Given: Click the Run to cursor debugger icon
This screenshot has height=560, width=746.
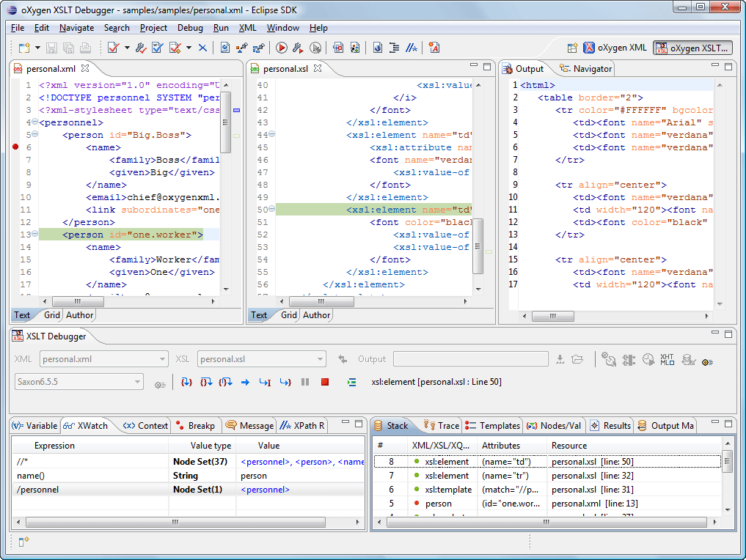Looking at the screenshot, I should 265,382.
